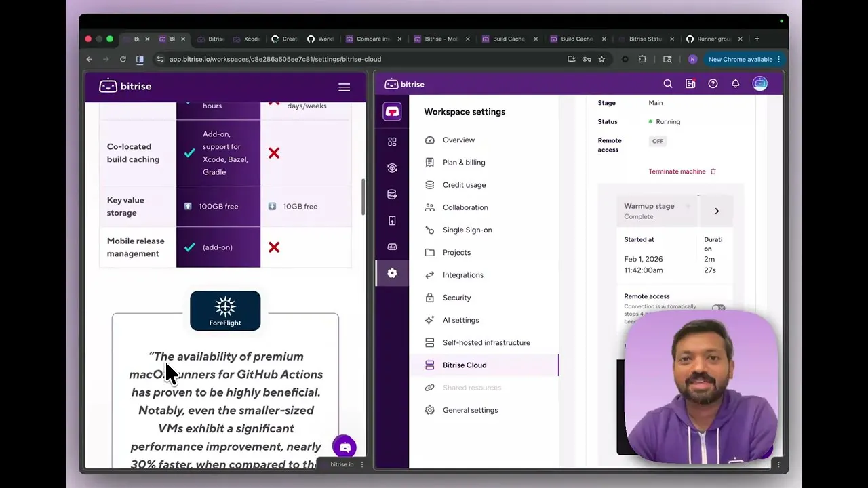Viewport: 868px width, 488px height.
Task: Click the Mobile release management row label
Action: click(136, 247)
